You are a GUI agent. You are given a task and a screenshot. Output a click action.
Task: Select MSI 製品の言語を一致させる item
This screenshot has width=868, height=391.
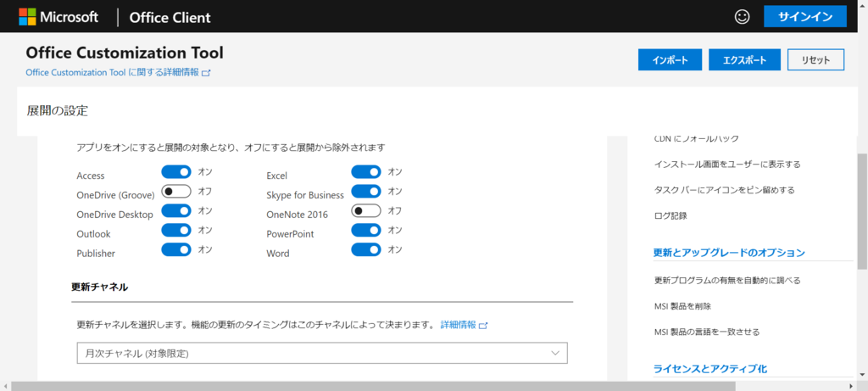click(707, 332)
